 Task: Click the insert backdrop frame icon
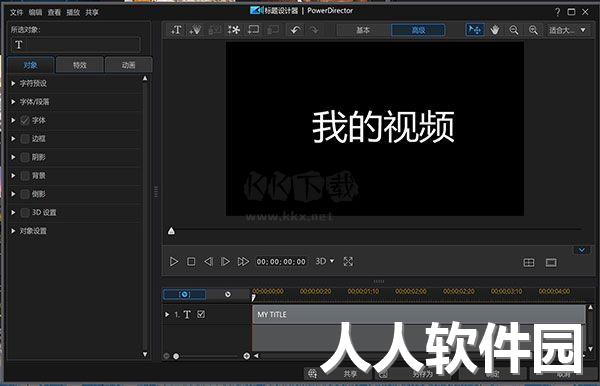pos(253,29)
